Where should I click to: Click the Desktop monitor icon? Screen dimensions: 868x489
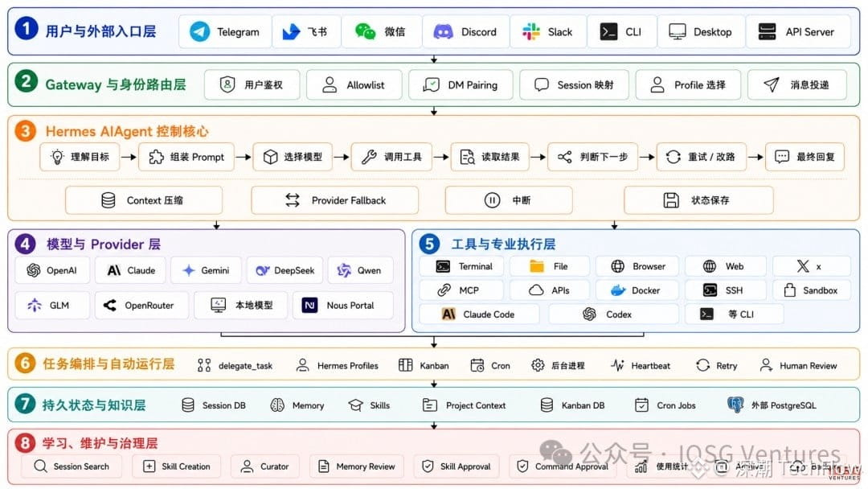pos(677,31)
